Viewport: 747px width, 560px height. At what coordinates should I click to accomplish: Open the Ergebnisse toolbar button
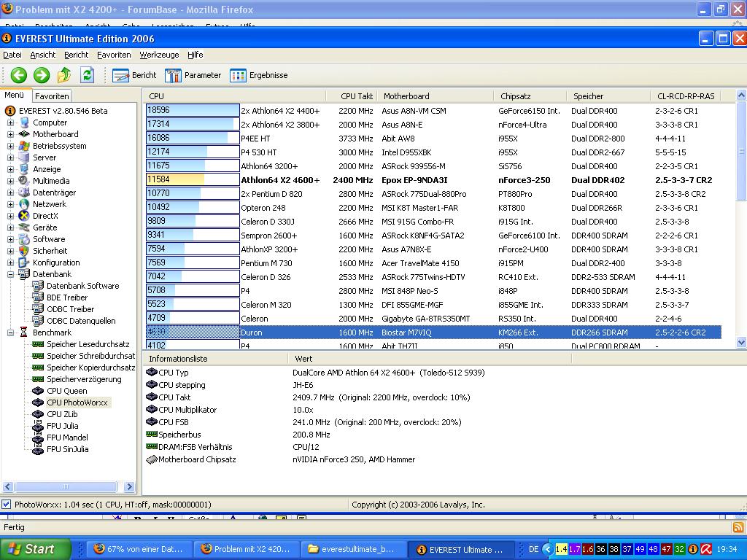pos(259,75)
